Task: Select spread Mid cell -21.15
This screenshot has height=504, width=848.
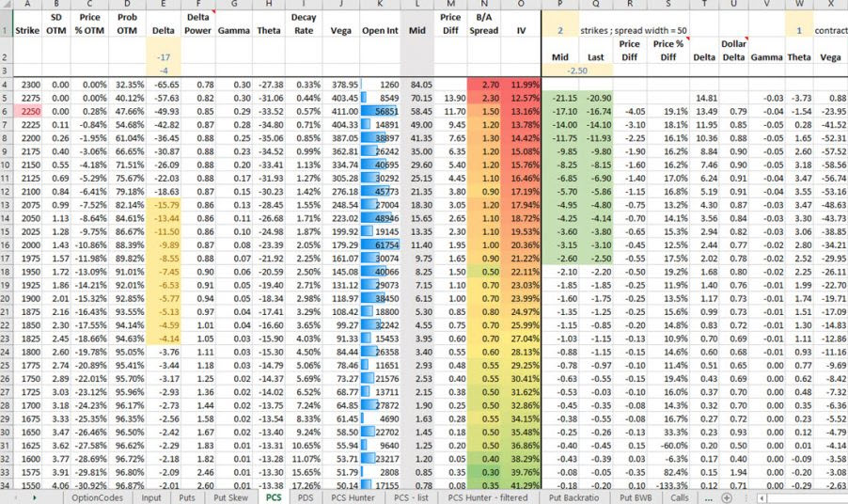Action: point(559,98)
